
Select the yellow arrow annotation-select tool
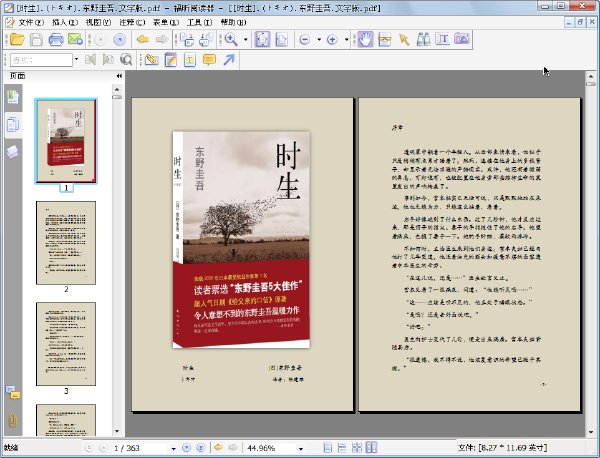(x=404, y=39)
